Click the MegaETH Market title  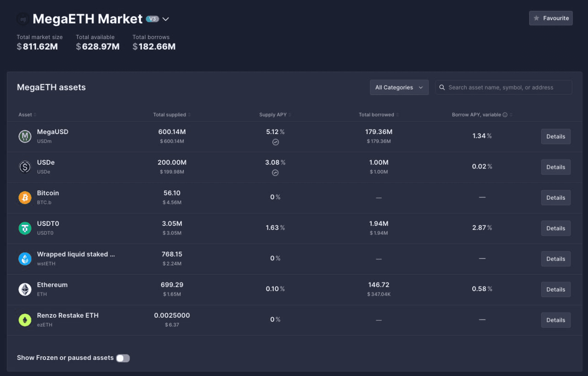click(88, 19)
